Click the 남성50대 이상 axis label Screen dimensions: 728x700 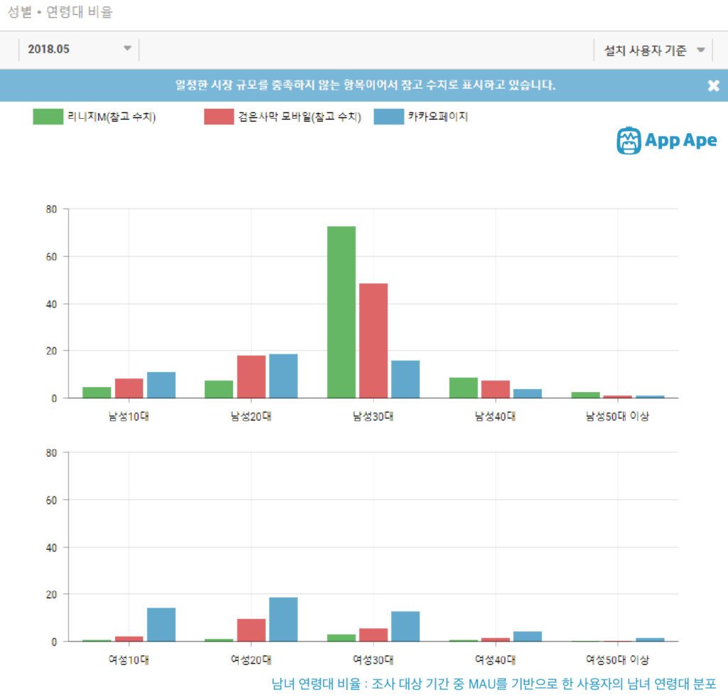click(617, 416)
